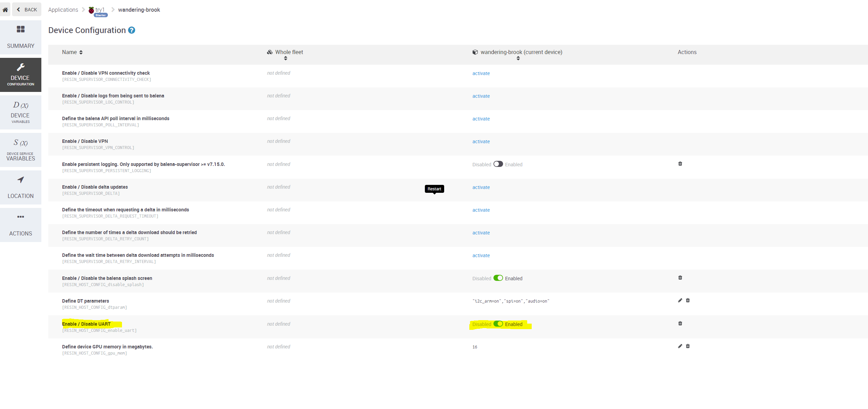
Task: Click the home icon in top bar
Action: 5,10
